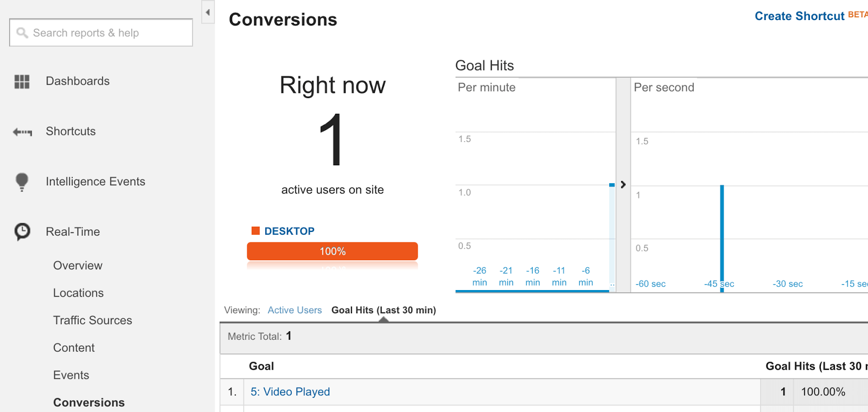This screenshot has height=412, width=868.
Task: Open the '5: Video Played' goal link
Action: [x=290, y=392]
